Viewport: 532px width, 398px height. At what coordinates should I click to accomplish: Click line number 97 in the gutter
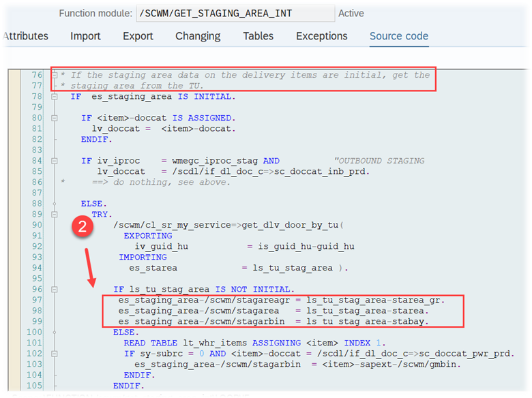coord(37,300)
